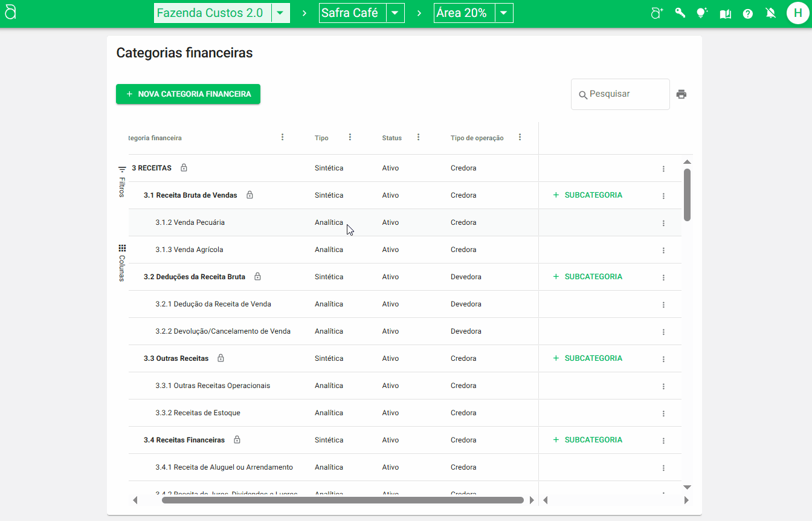Open the book documentation icon
The image size is (812, 521).
point(725,14)
